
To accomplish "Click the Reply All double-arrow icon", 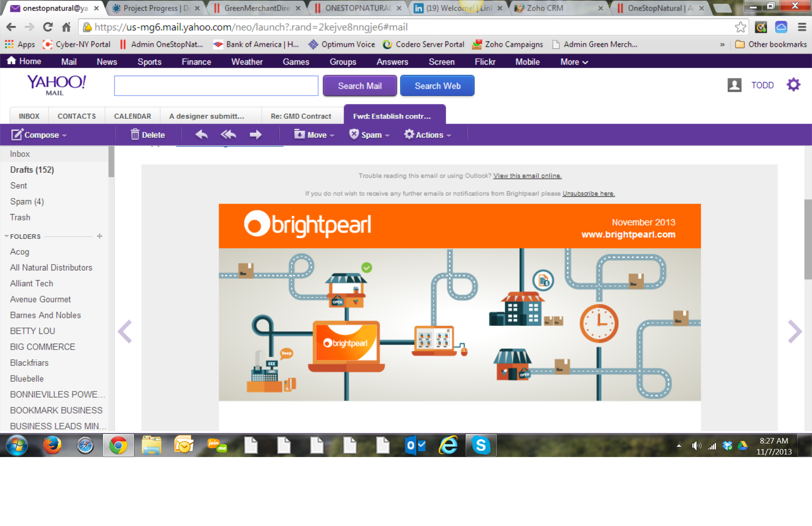I will point(228,135).
